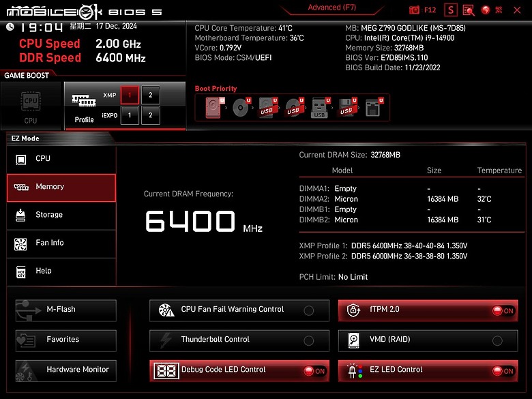Open the Help hotkey section
Image resolution: width=532 pixels, height=399 pixels.
tap(61, 271)
